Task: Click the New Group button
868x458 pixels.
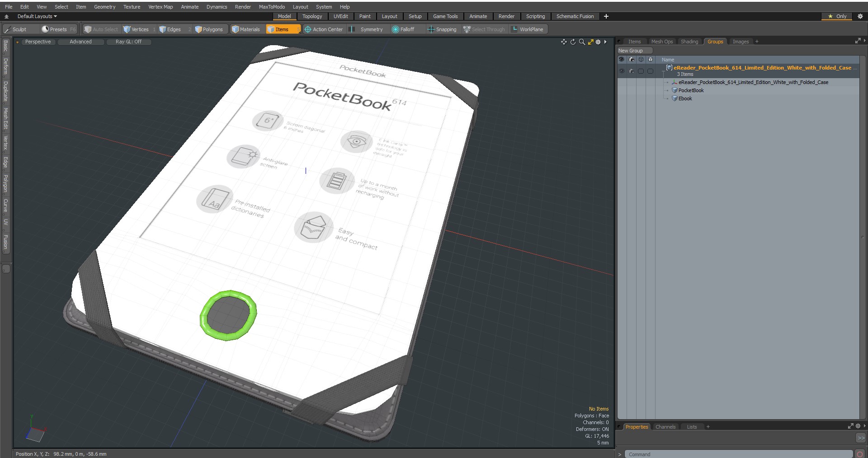Action: point(634,51)
